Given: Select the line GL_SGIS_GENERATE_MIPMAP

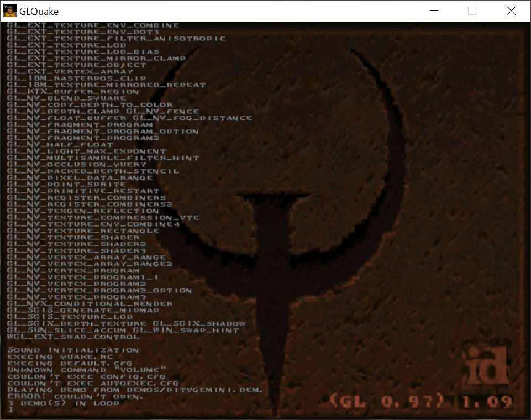Looking at the screenshot, I should [83, 311].
